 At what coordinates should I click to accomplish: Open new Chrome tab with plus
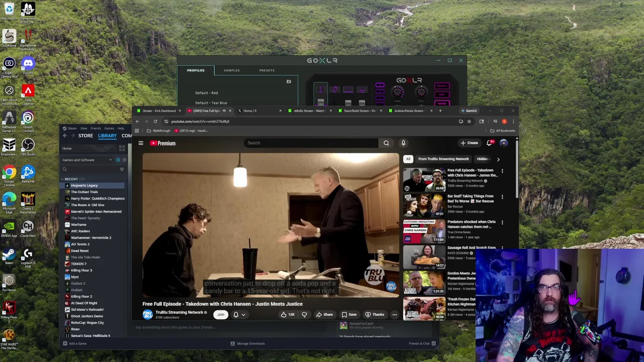click(440, 111)
